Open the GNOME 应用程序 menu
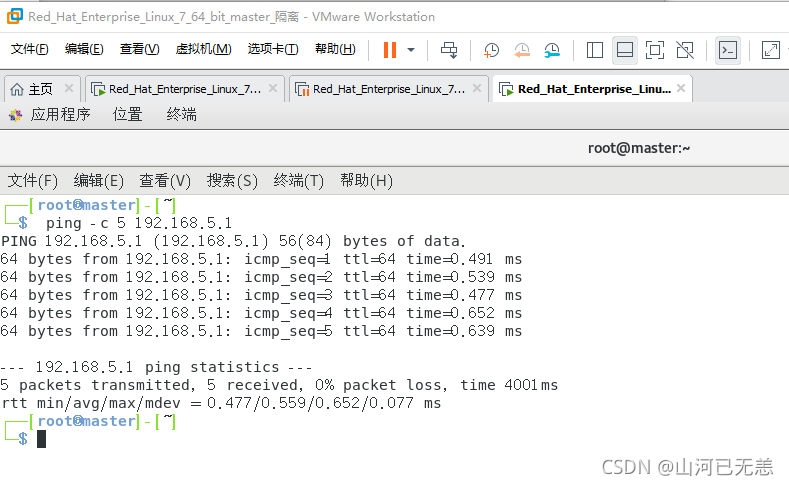Screen dimensions: 789x485 (60, 115)
